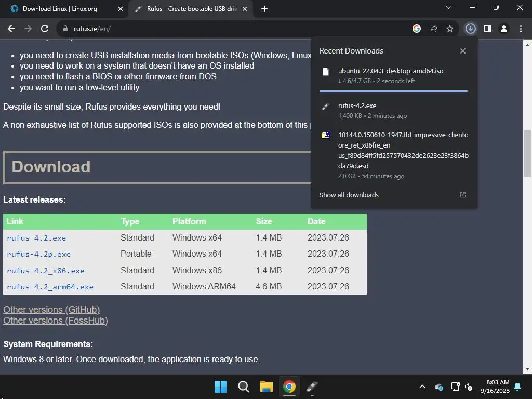Click the ubuntu ISO file icon in downloads
The height and width of the screenshot is (399, 532).
click(x=326, y=72)
